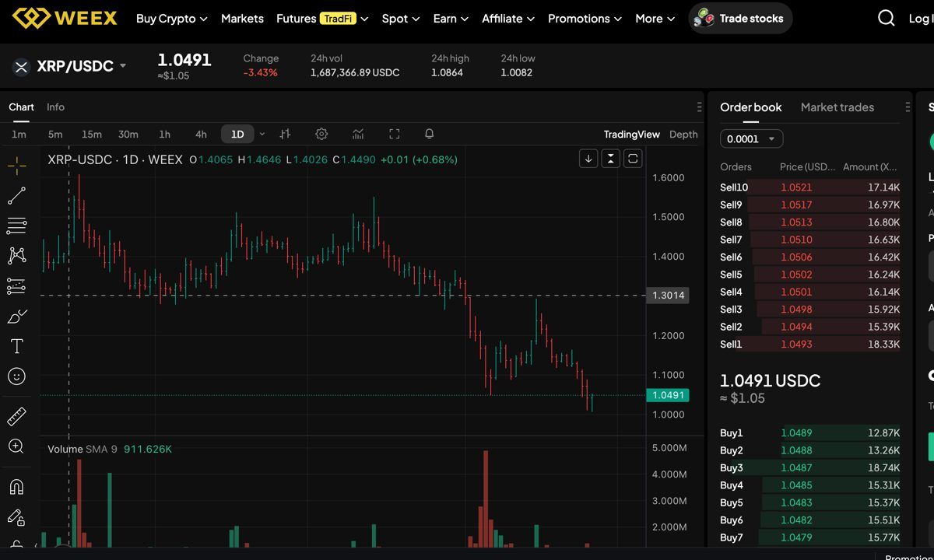Expand the Spot menu
The height and width of the screenshot is (560, 934).
pyautogui.click(x=401, y=18)
